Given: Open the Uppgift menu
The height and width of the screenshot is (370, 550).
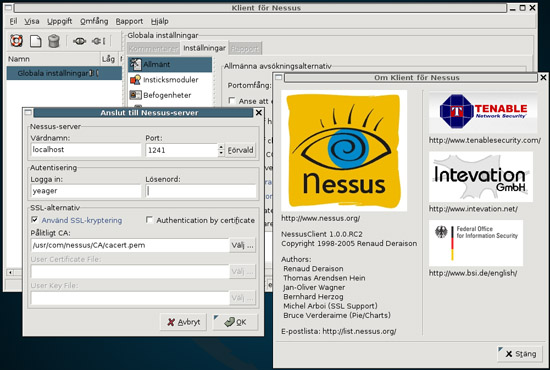Looking at the screenshot, I should tap(60, 21).
